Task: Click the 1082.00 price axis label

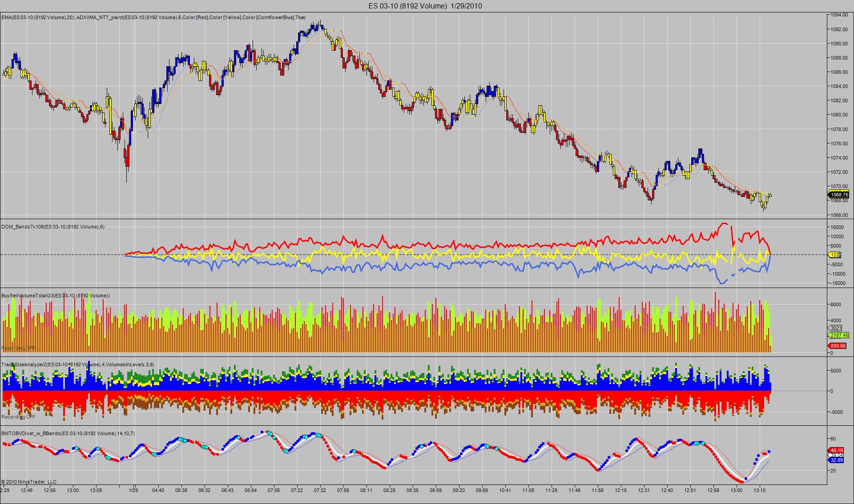Action: coord(839,100)
